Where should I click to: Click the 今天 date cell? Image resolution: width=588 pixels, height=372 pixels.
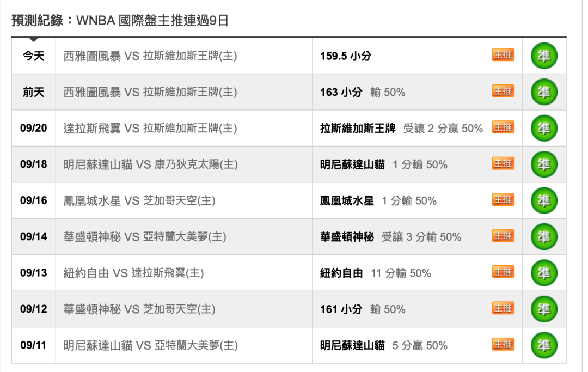point(34,56)
